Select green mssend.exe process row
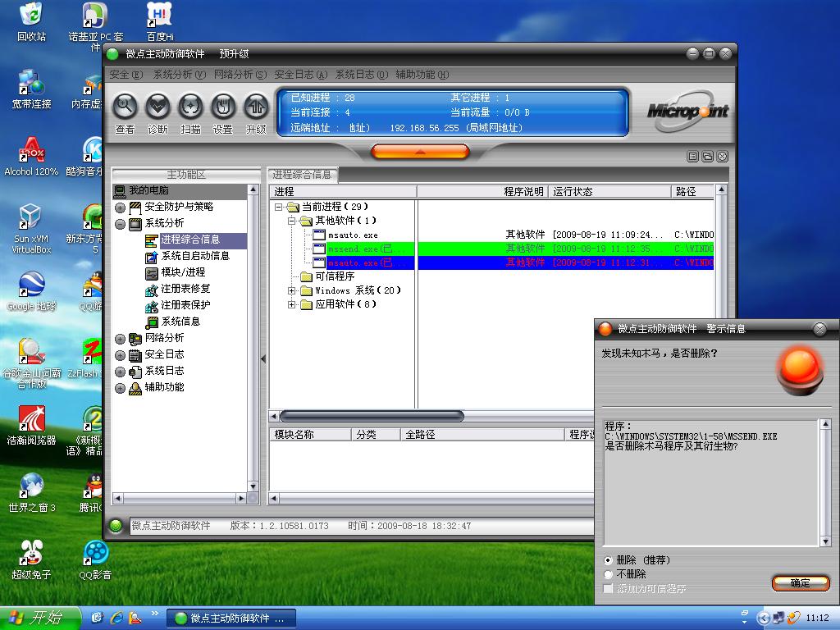 pyautogui.click(x=492, y=249)
